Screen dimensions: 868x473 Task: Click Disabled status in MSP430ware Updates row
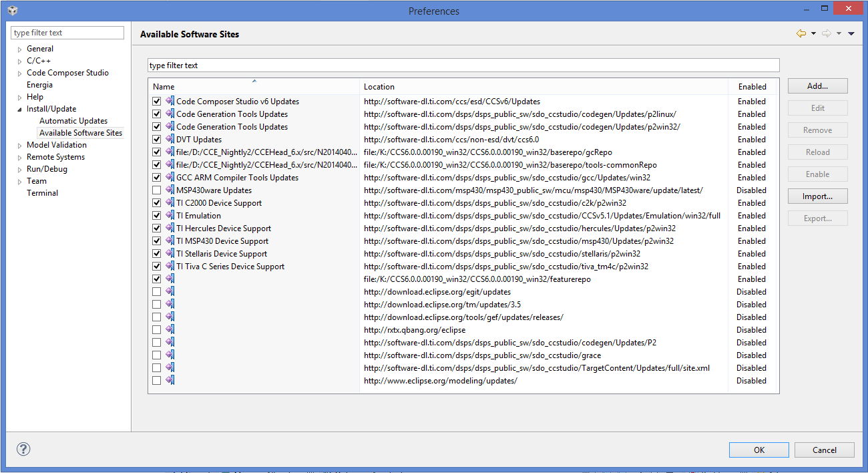pos(751,190)
